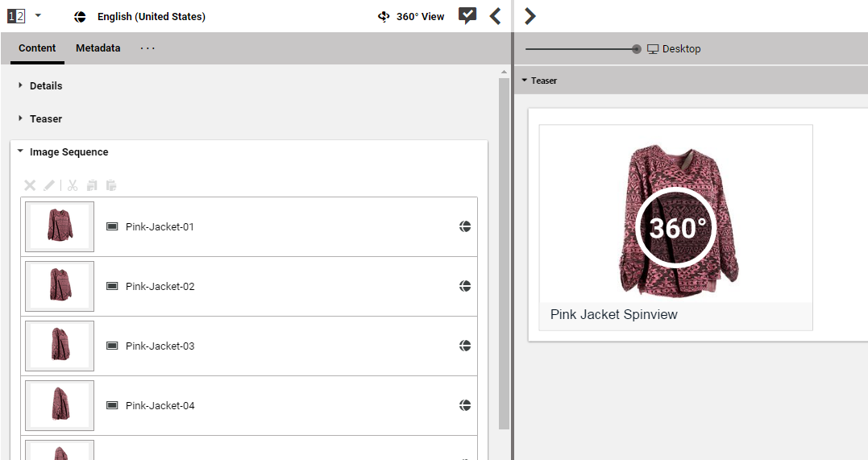Click the device size slider handle near Desktop
Screen dimensions: 868x460
coord(637,49)
